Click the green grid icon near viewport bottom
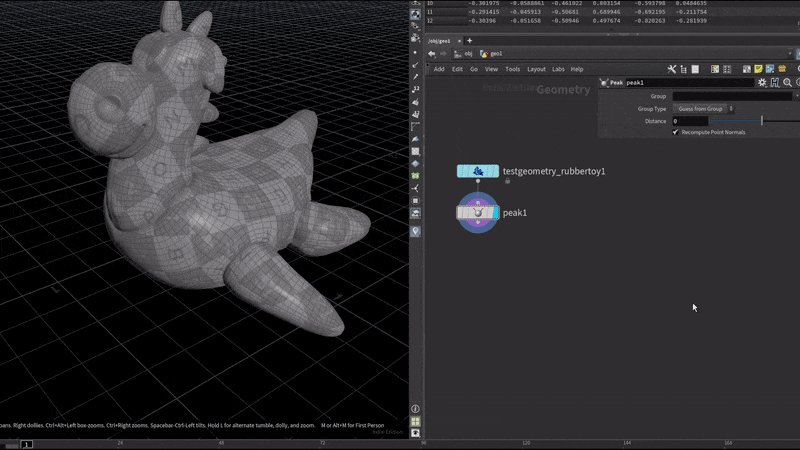 [415, 421]
